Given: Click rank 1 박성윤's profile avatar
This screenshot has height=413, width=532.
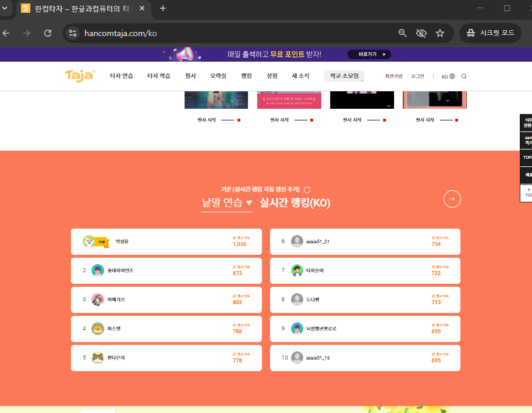Looking at the screenshot, I should [x=90, y=241].
